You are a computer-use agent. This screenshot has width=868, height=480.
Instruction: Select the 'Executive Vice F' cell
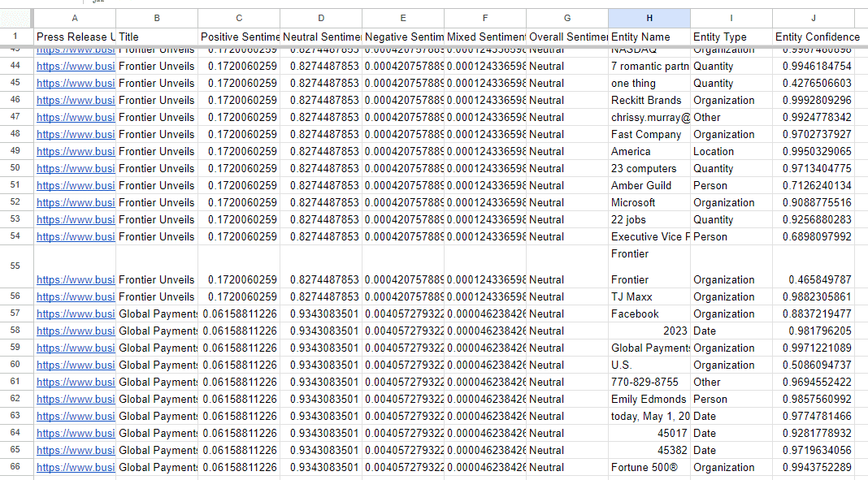click(649, 236)
